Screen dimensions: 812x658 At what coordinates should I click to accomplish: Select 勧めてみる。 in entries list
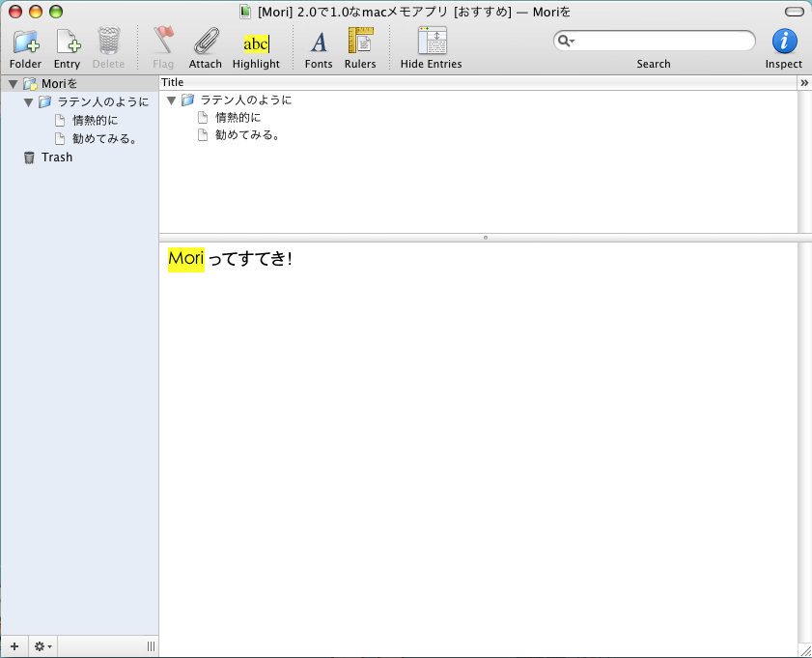tap(247, 135)
